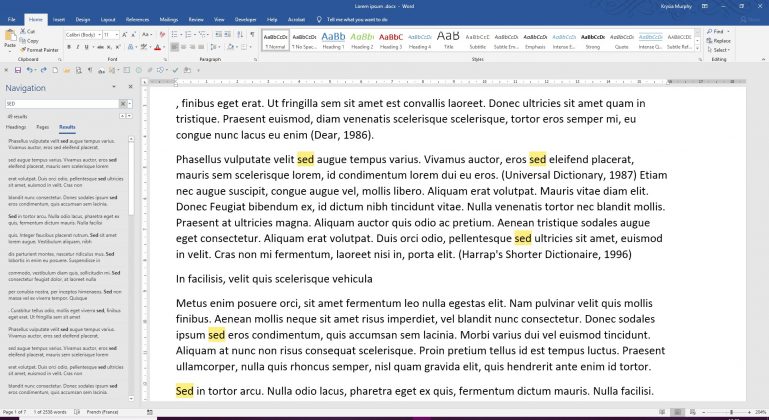
Task: Expand the Styles gallery with More arrow
Action: [697, 49]
